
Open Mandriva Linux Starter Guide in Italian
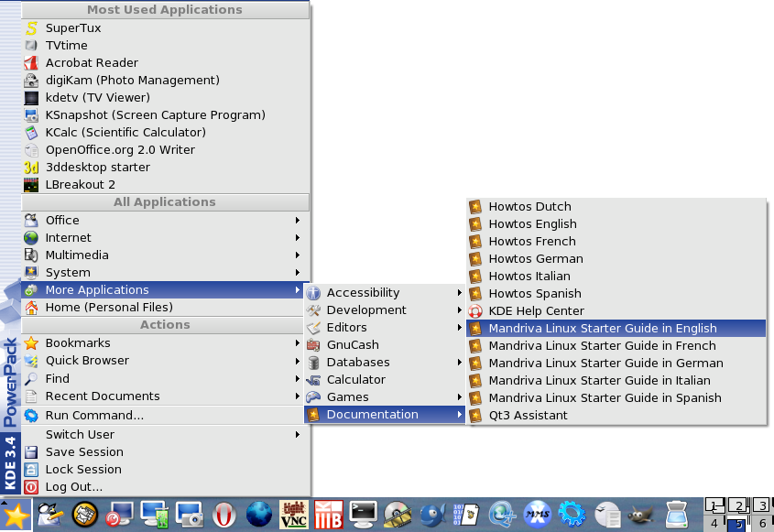click(616, 381)
